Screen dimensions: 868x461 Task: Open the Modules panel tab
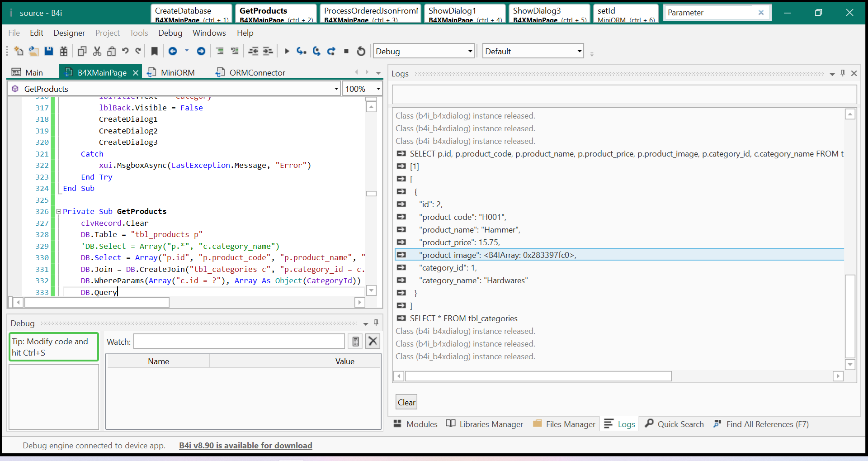tap(415, 424)
